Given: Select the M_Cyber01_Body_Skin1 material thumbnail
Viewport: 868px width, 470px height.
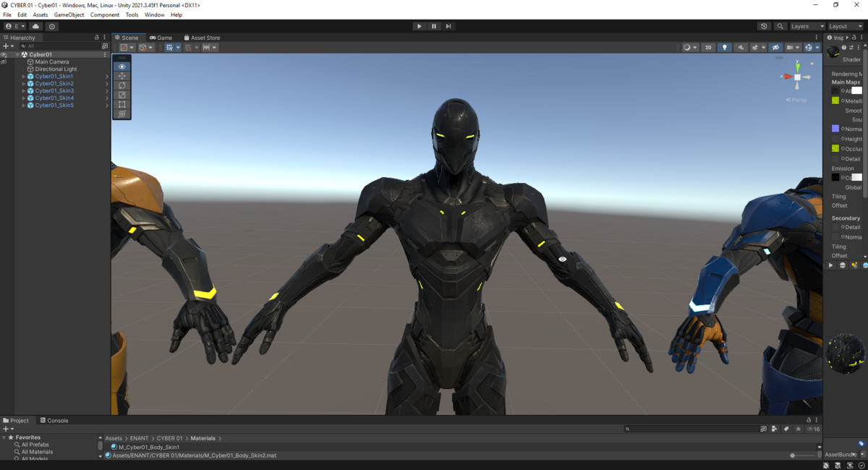Looking at the screenshot, I should 114,446.
